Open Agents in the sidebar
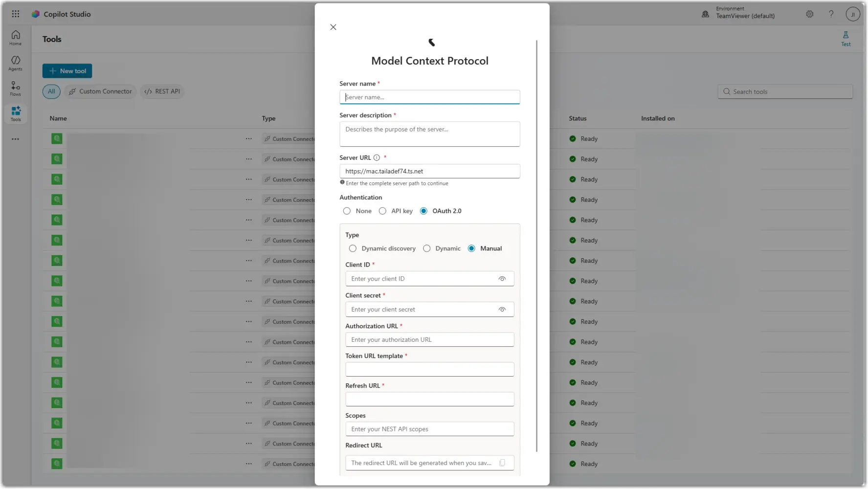868x489 pixels. (16, 64)
